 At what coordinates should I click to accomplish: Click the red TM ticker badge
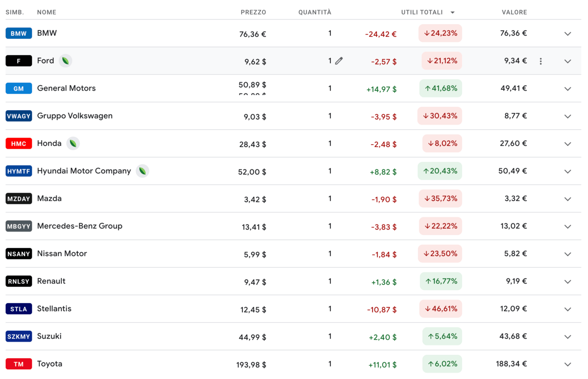coord(19,364)
